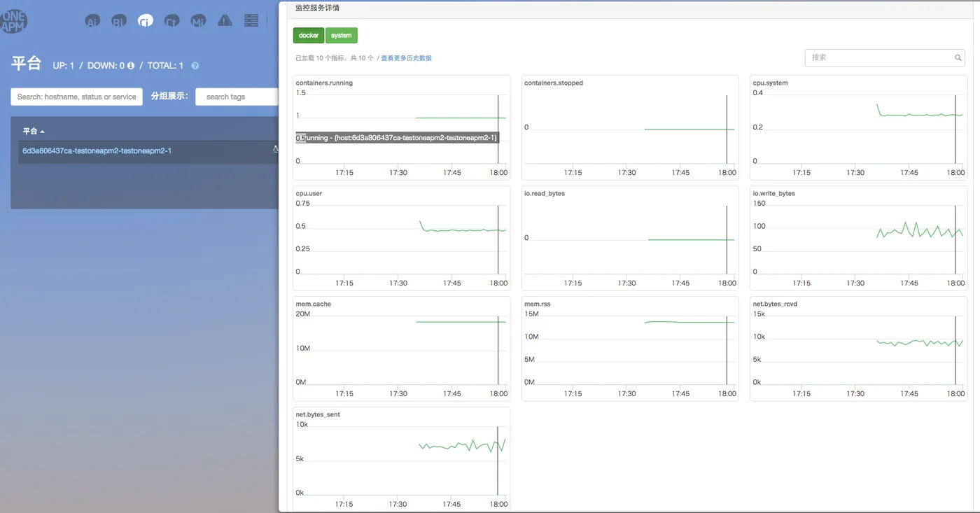The image size is (980, 513).
Task: Select the system service tab
Action: (x=342, y=35)
